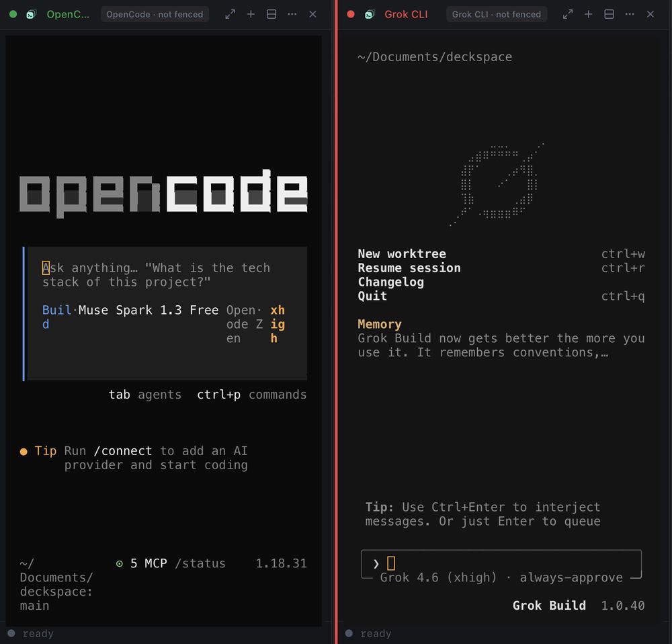Open more options in OpenCode pane header
The width and height of the screenshot is (672, 644).
pyautogui.click(x=292, y=14)
